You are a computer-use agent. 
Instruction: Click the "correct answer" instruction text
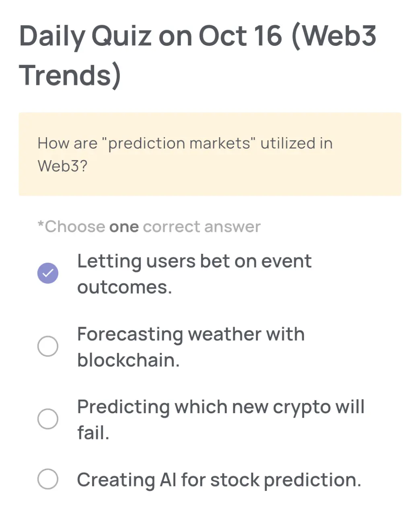[x=202, y=227]
